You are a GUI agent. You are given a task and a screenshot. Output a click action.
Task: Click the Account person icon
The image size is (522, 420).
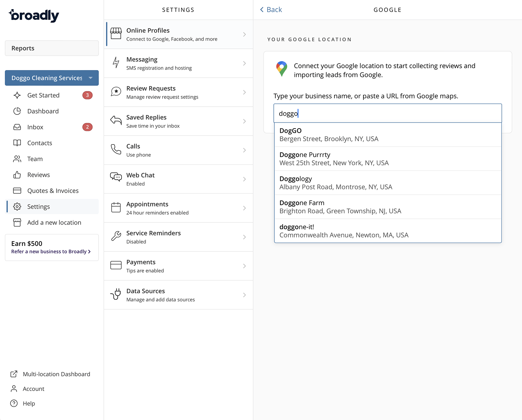click(14, 389)
